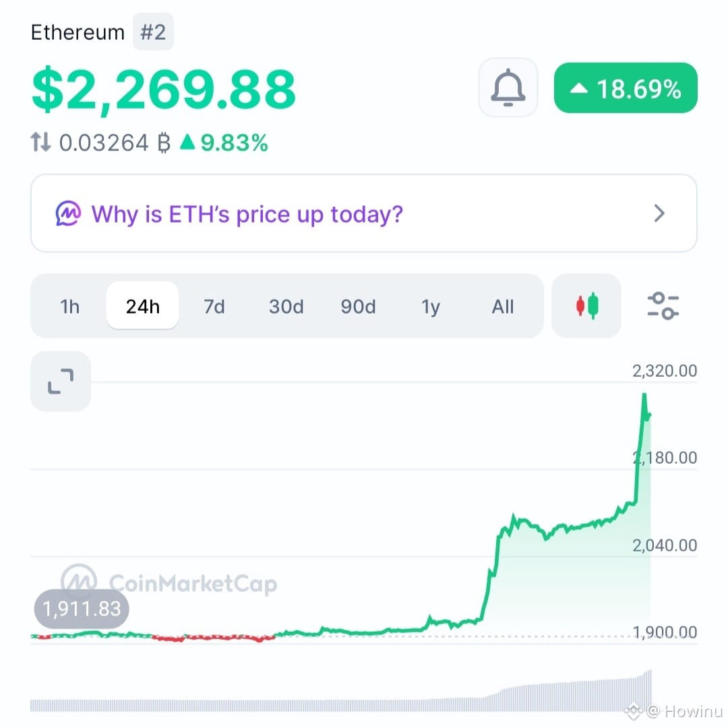Screen dimensions: 728x728
Task: Switch to candlestick chart view
Action: (586, 306)
